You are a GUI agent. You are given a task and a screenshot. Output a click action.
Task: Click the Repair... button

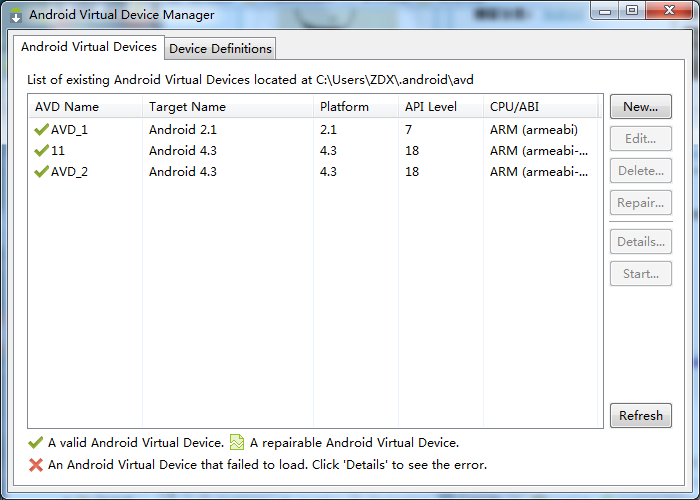tap(641, 203)
